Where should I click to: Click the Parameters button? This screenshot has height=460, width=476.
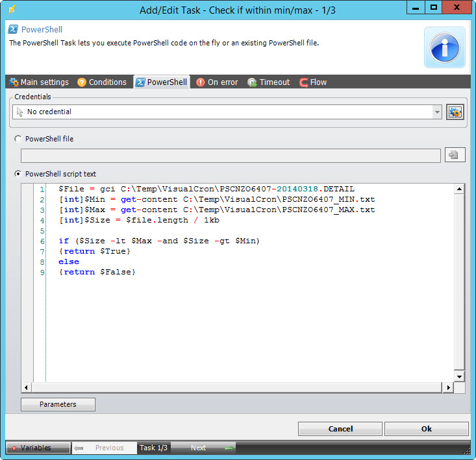click(58, 404)
